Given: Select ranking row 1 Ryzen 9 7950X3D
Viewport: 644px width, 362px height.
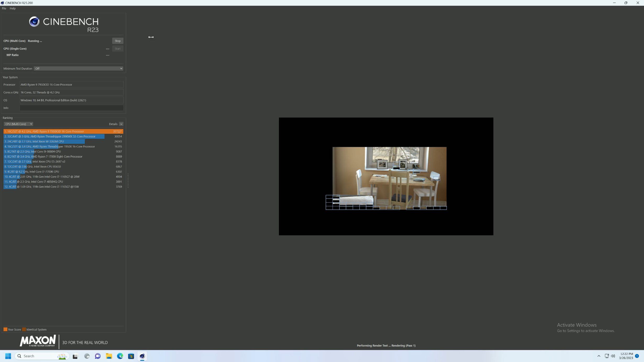Looking at the screenshot, I should 63,131.
